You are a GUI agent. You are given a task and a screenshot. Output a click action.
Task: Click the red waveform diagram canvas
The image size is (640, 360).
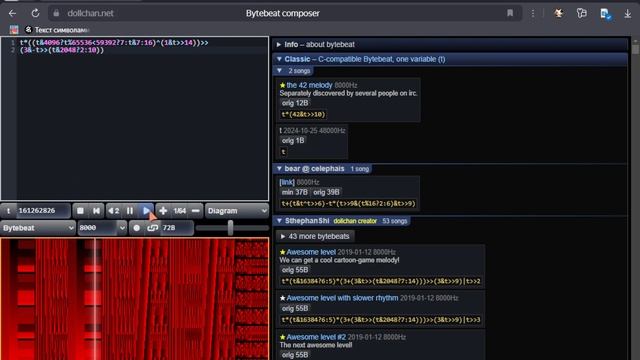pyautogui.click(x=135, y=299)
